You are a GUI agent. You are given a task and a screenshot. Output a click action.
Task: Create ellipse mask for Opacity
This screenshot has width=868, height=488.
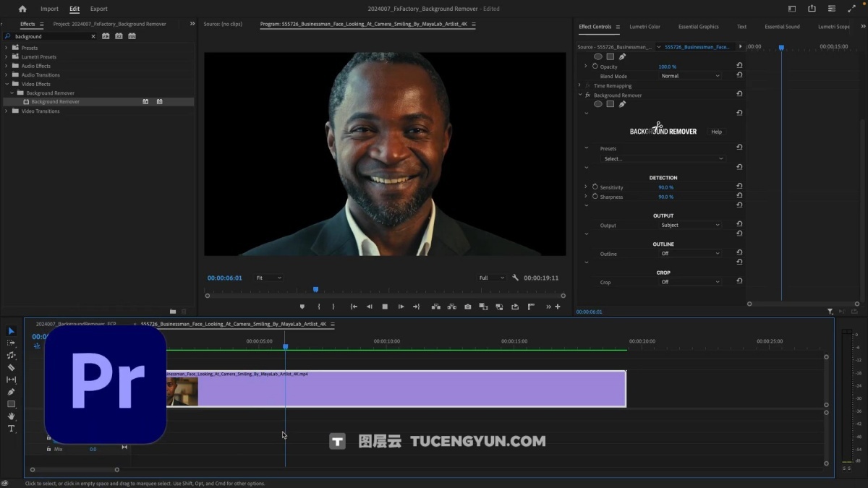click(598, 56)
